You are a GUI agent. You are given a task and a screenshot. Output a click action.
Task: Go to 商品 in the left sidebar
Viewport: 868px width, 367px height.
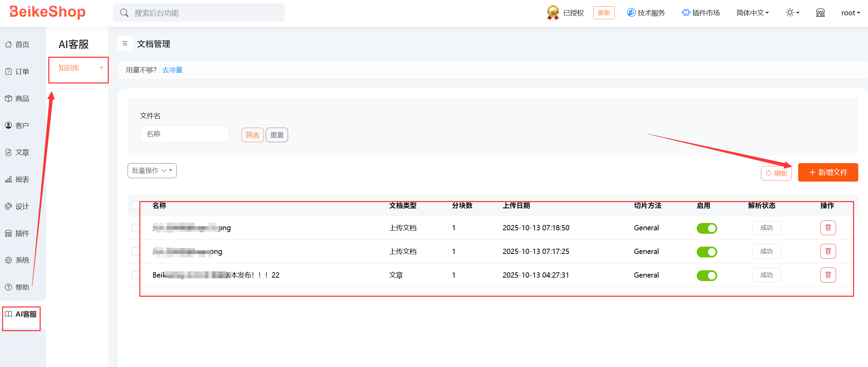22,99
